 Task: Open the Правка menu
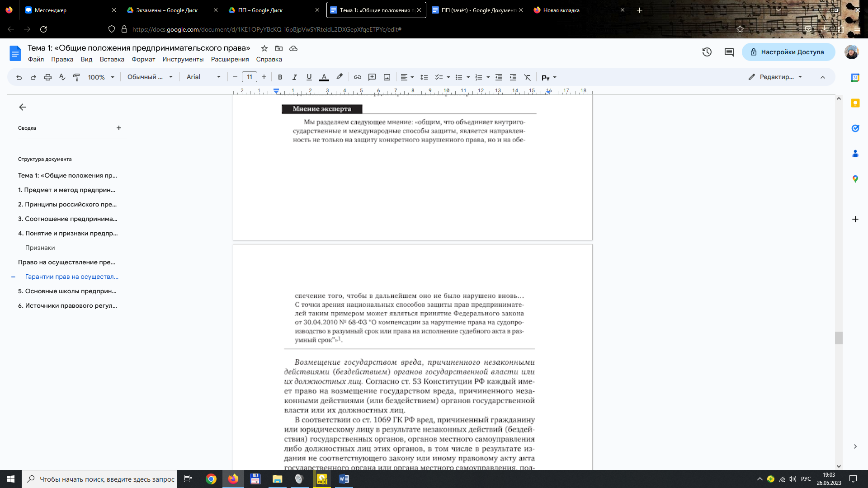tap(62, 59)
